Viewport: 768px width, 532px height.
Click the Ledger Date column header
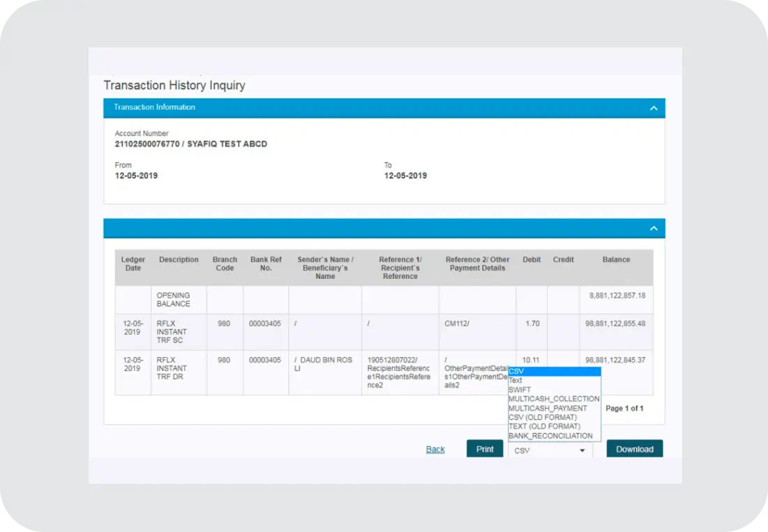pos(133,264)
